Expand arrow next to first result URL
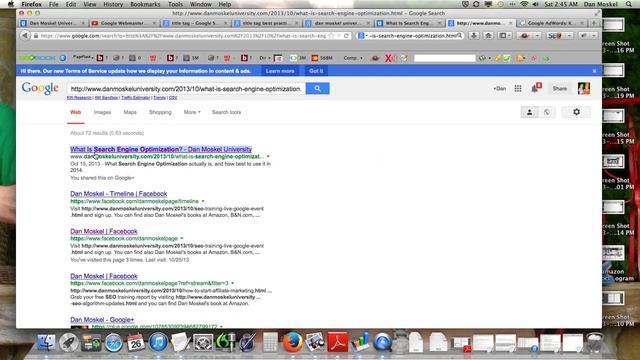This screenshot has width=640, height=360. [268, 156]
